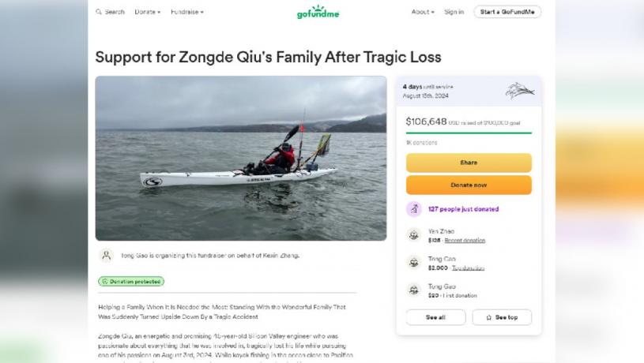
Task: Expand the Fundraise dropdown menu
Action: pos(186,12)
